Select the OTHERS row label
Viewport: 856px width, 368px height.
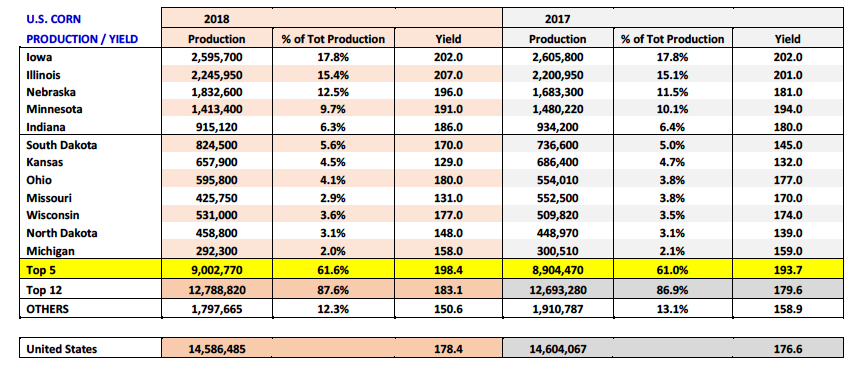point(47,308)
